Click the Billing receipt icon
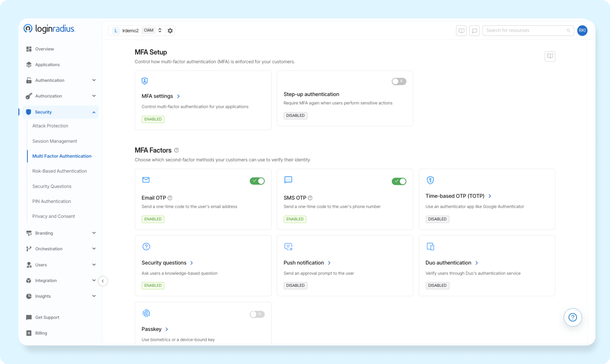This screenshot has height=364, width=610. pos(29,333)
